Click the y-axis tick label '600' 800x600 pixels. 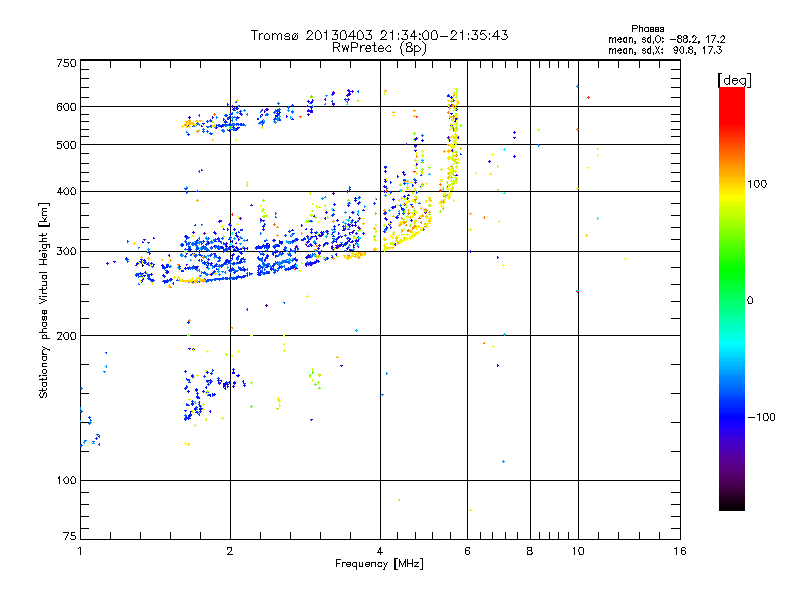coord(66,107)
